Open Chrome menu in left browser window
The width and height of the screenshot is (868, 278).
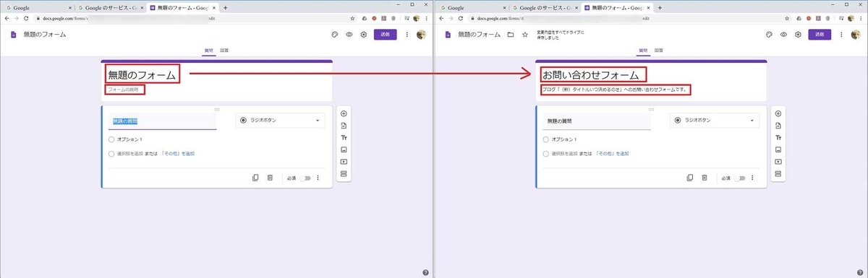click(427, 18)
